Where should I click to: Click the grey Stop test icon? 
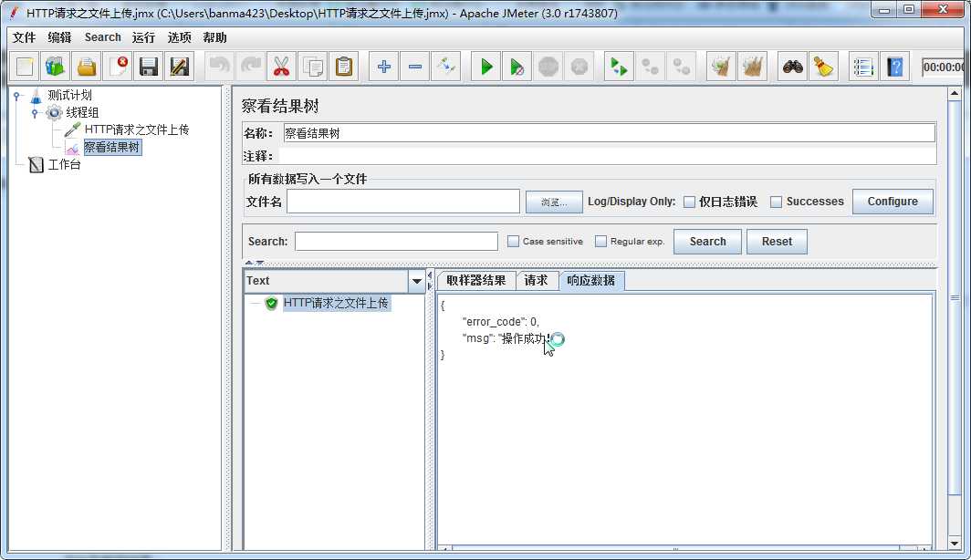click(x=548, y=67)
